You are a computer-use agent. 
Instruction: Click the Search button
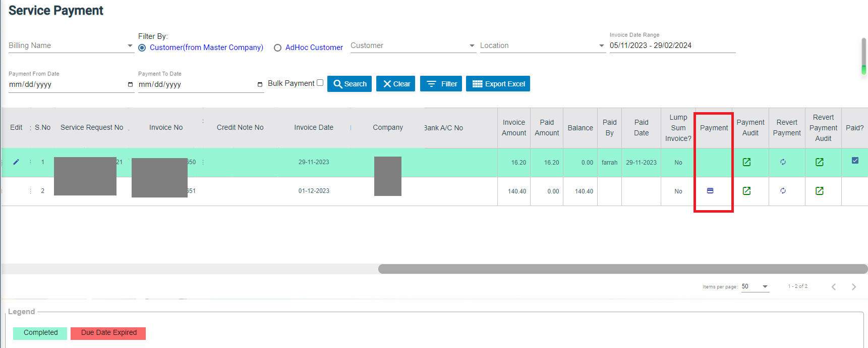[350, 84]
